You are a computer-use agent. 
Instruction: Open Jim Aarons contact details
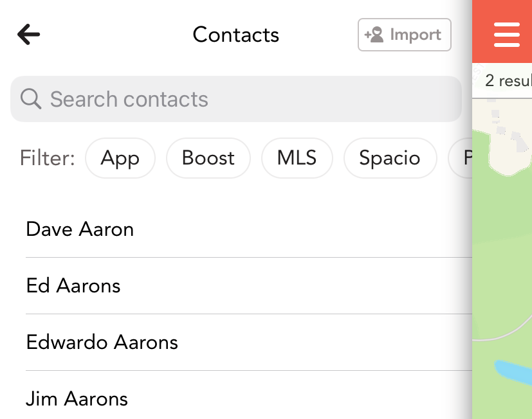point(77,399)
